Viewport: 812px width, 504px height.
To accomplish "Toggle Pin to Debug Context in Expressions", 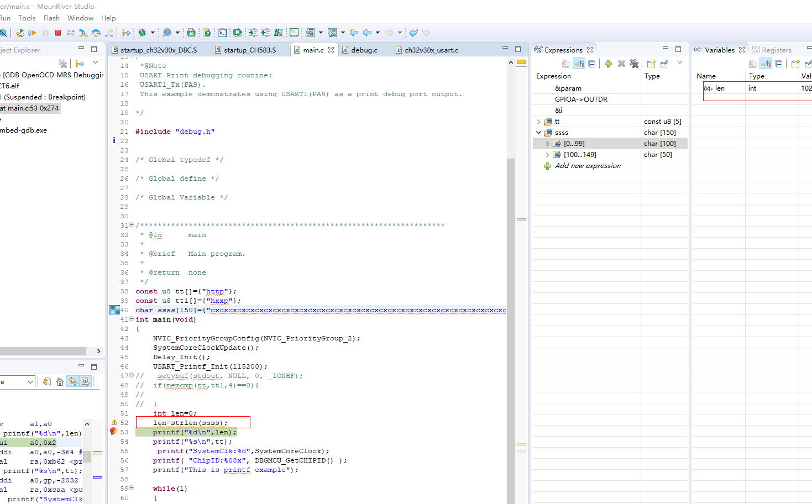I will [664, 64].
